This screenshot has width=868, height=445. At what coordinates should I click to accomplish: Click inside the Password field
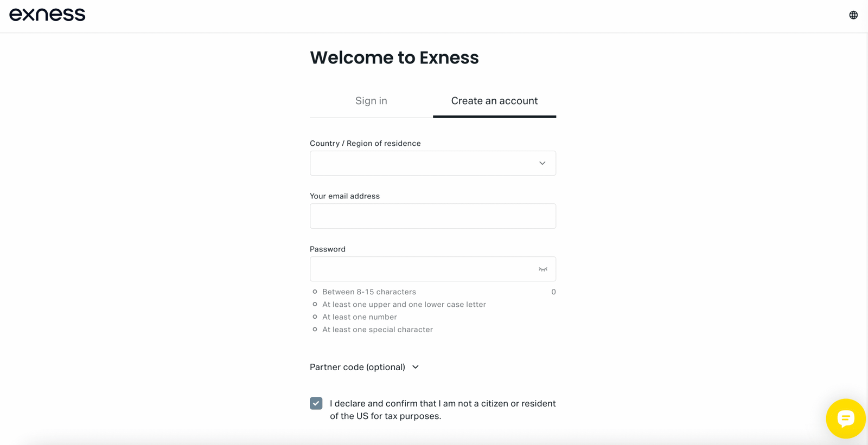pos(423,269)
